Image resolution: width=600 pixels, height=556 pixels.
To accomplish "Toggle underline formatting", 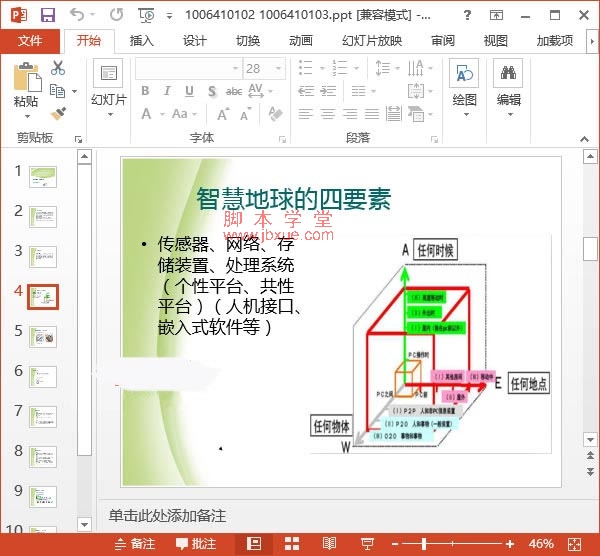I will (189, 91).
